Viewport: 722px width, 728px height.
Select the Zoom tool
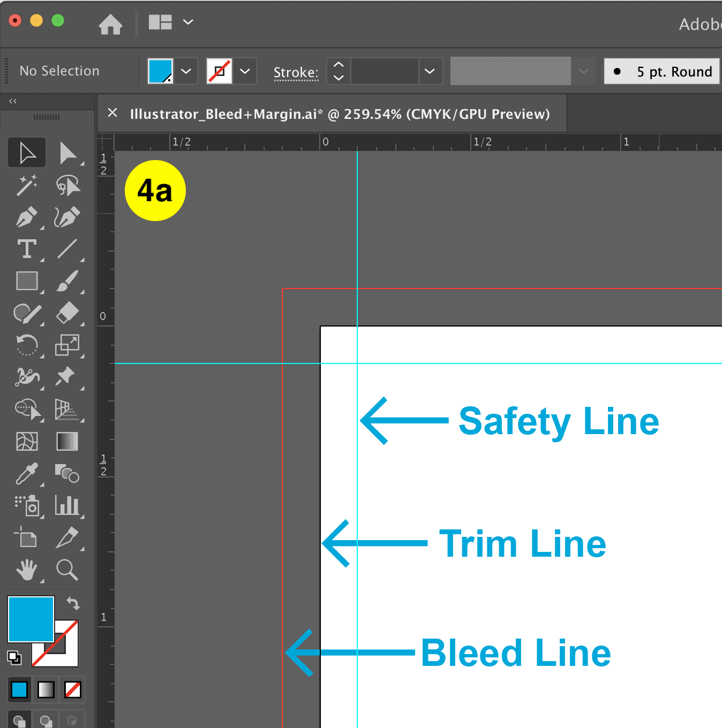click(x=67, y=570)
